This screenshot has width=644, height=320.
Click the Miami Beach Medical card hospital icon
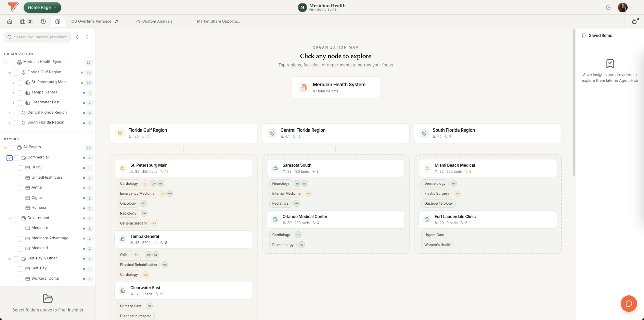coord(427,168)
